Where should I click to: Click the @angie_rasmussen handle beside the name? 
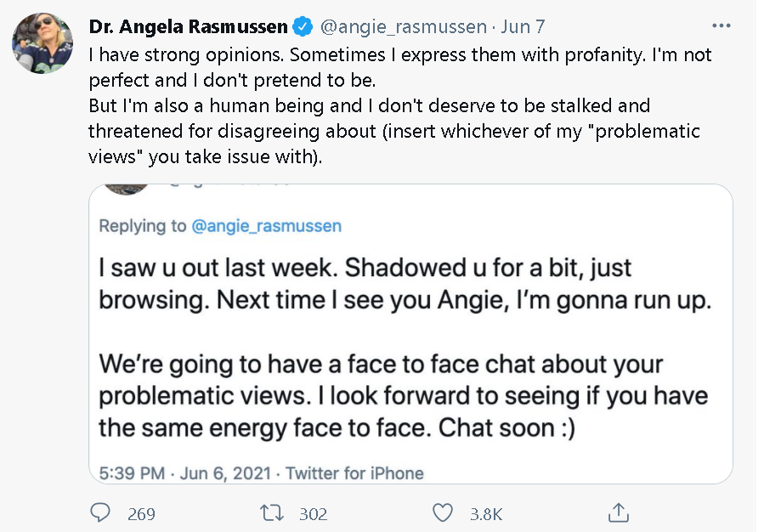coord(403,27)
